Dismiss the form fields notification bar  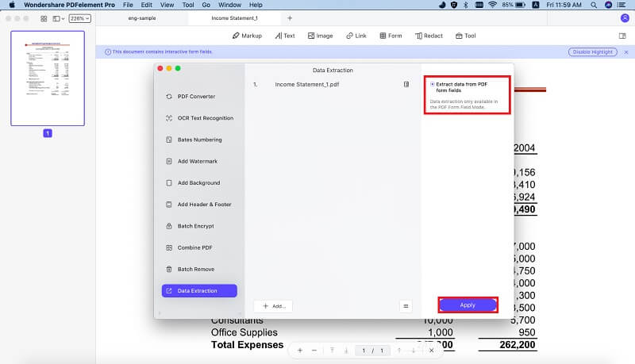(x=626, y=52)
